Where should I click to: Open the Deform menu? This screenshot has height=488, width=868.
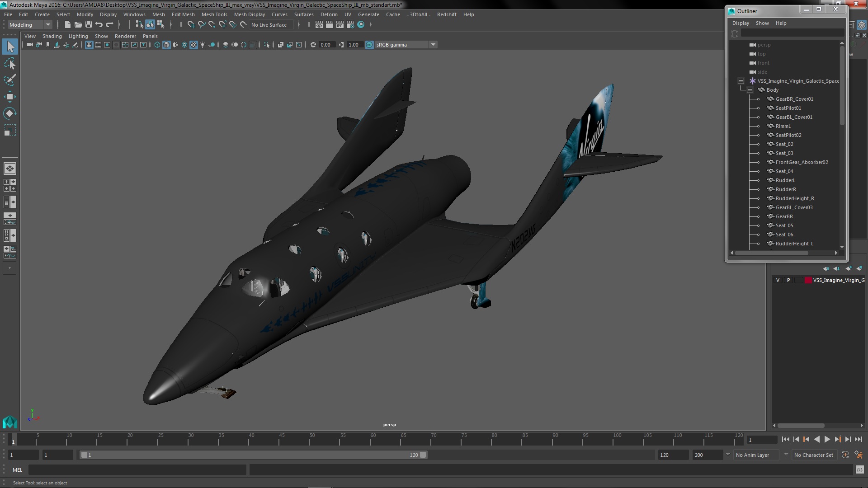pos(329,14)
